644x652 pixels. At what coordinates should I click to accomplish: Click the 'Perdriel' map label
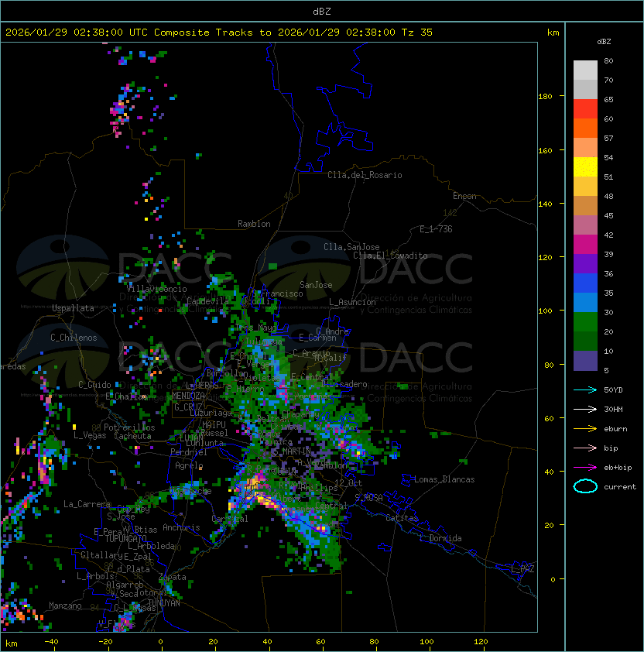(x=189, y=452)
